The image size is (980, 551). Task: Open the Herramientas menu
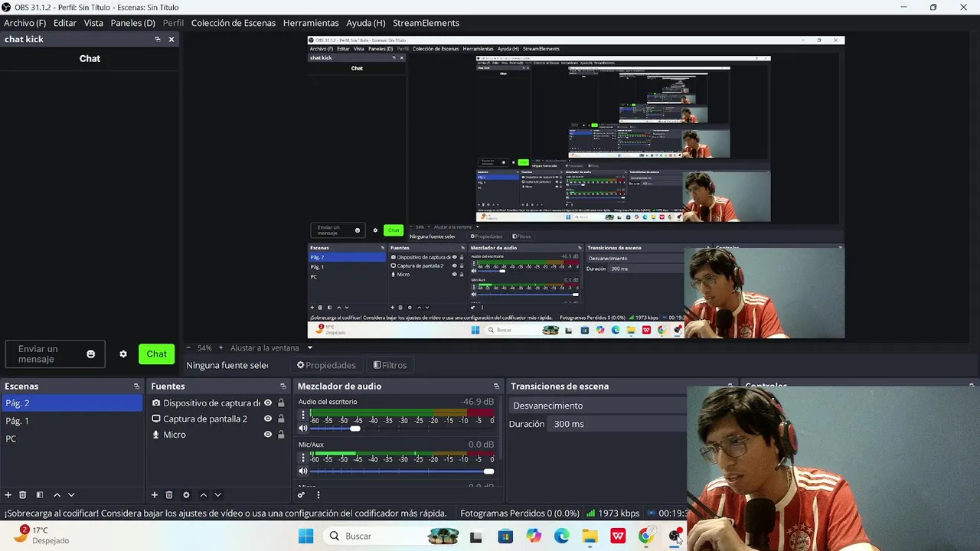311,23
